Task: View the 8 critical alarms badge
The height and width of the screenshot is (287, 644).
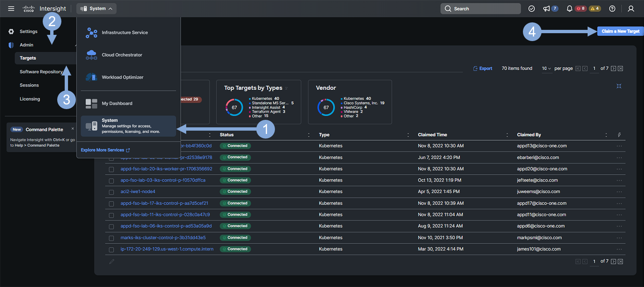Action: pos(581,9)
